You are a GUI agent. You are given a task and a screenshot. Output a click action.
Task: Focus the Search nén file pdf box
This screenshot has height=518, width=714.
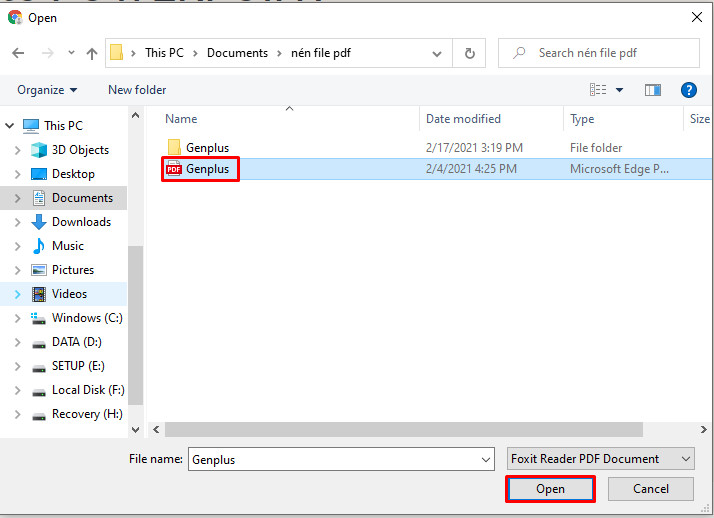(599, 53)
